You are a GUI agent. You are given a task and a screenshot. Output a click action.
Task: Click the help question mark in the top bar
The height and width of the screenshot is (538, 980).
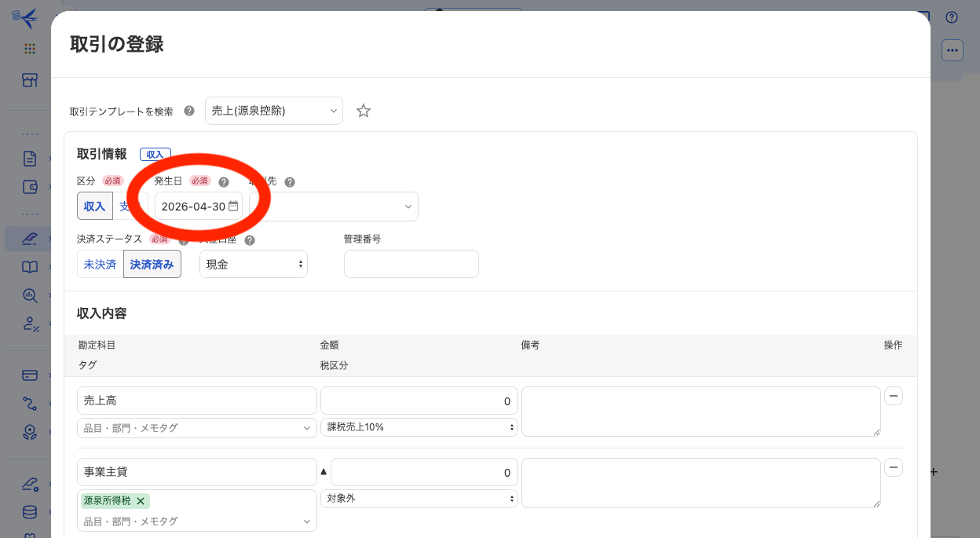(x=952, y=17)
